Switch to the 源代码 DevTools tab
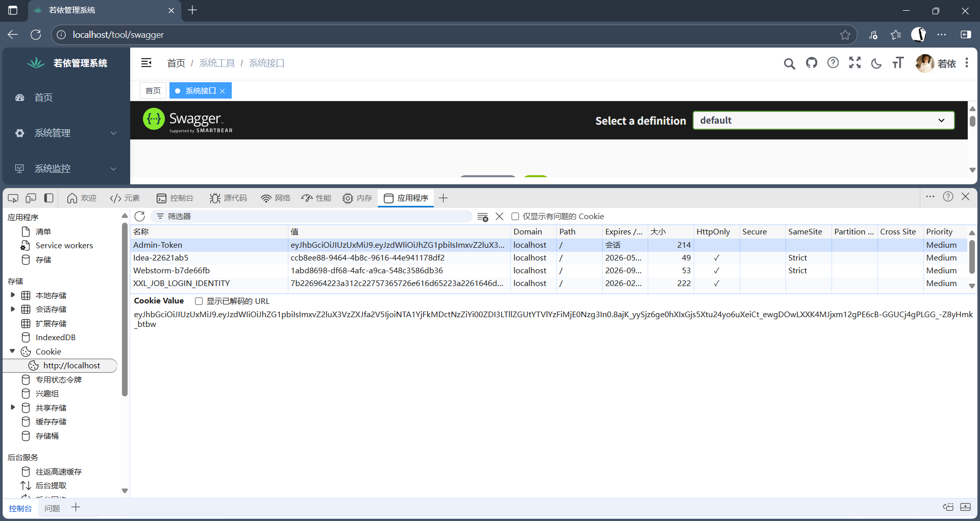This screenshot has width=980, height=521. [228, 198]
